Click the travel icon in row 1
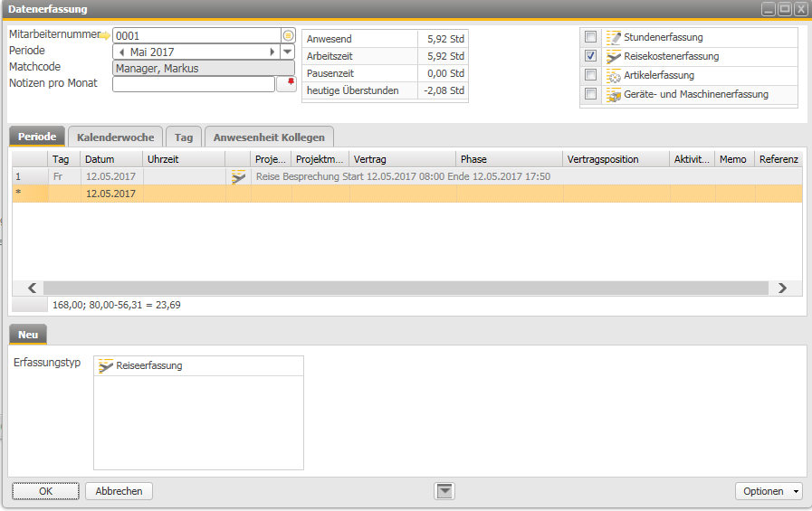This screenshot has width=812, height=511. [238, 177]
